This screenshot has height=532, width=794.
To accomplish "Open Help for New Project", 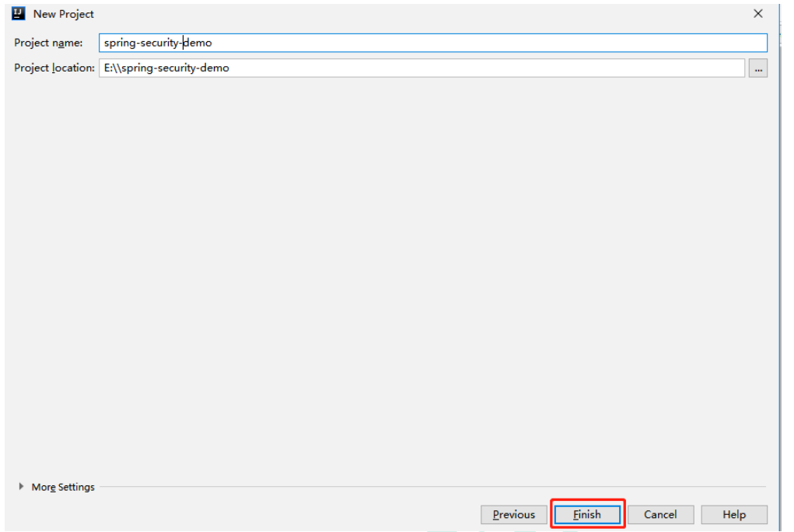I will coord(734,514).
